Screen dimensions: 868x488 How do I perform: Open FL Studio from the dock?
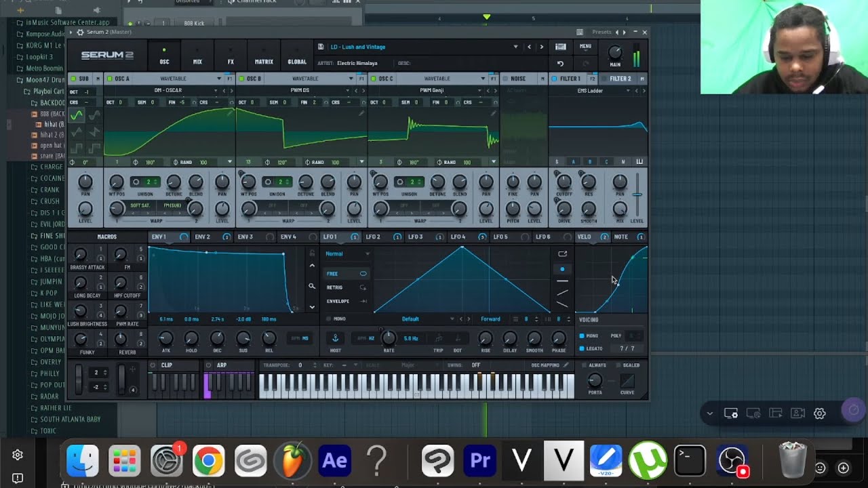coord(292,461)
